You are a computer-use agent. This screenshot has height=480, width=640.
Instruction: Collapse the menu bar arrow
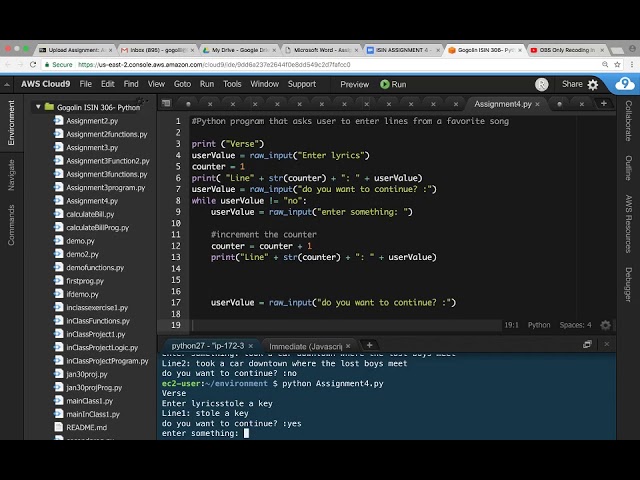[x=7, y=84]
